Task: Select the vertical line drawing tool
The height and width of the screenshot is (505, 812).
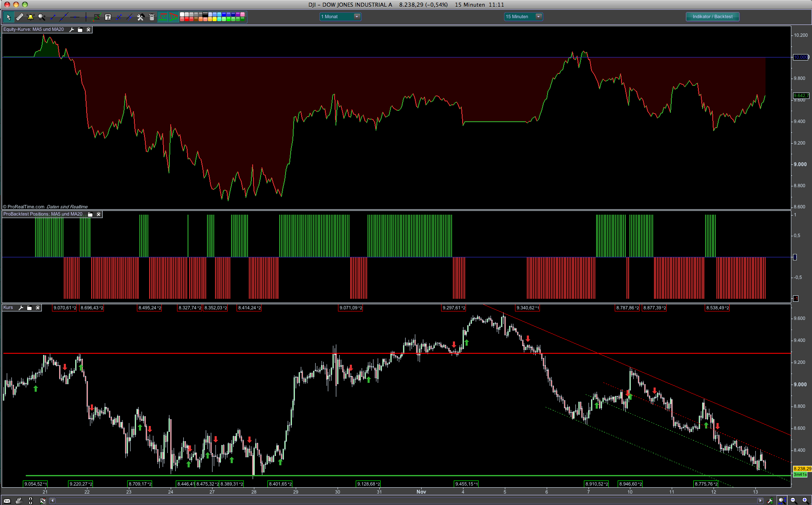Action: 86,17
